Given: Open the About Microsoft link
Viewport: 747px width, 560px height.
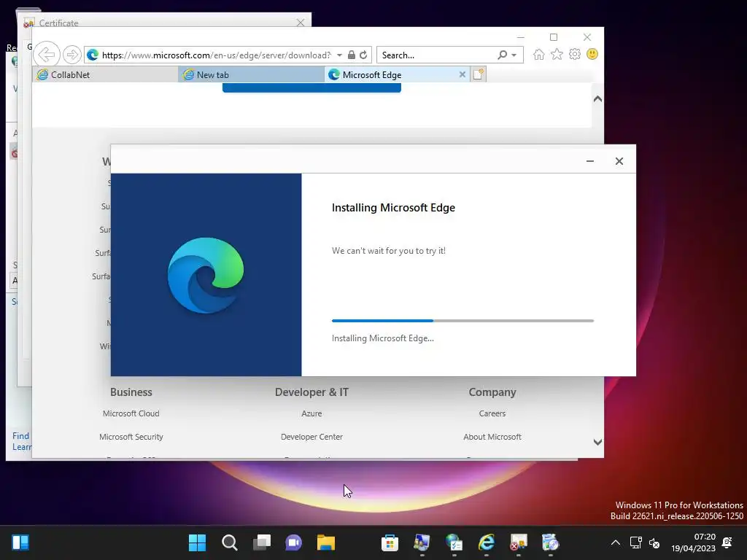Looking at the screenshot, I should [492, 437].
